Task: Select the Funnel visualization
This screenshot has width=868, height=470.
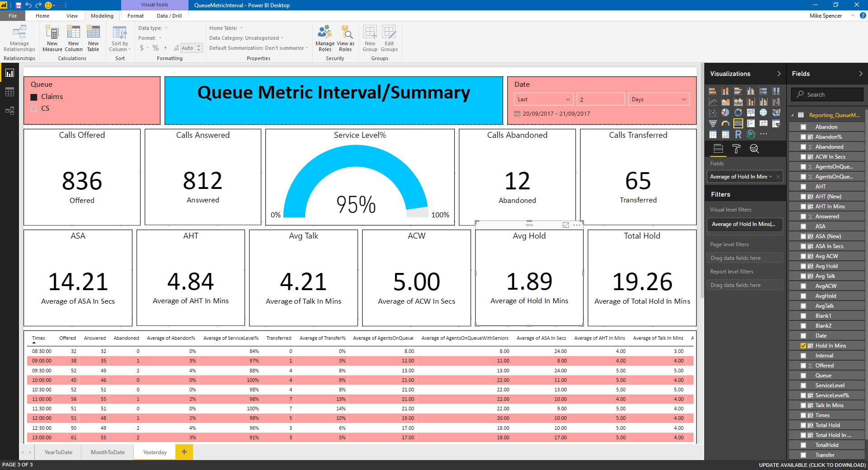Action: 712,123
